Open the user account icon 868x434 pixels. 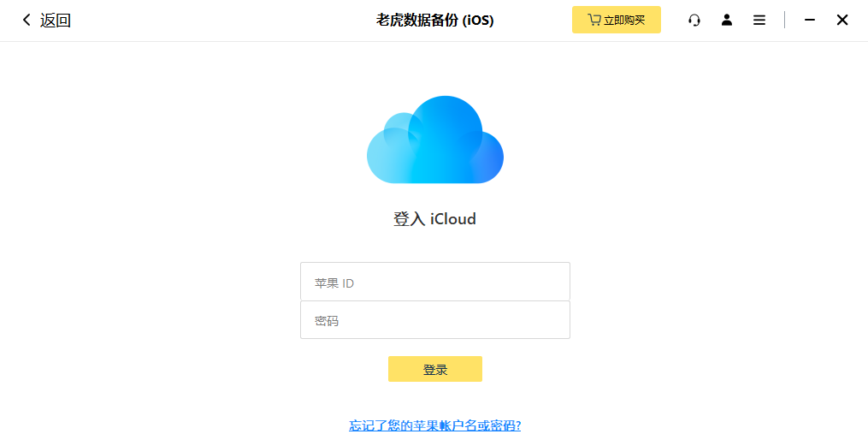pos(727,20)
